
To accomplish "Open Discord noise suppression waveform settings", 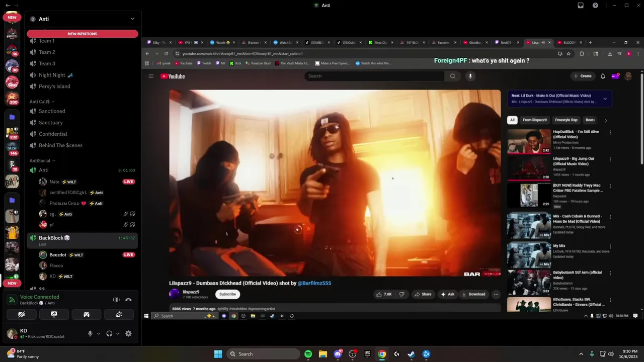I will 116,300.
